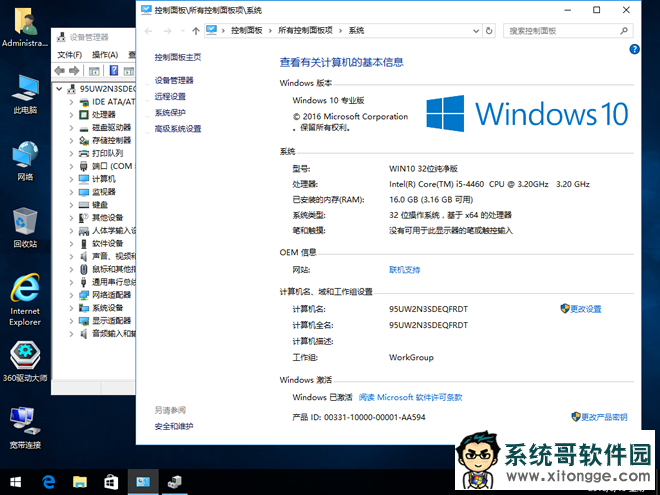Click the help question mark icon
The image size is (660, 495).
[x=634, y=49]
